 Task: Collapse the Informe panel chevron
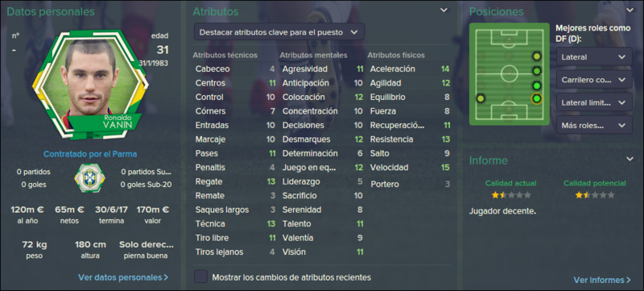pos(630,159)
